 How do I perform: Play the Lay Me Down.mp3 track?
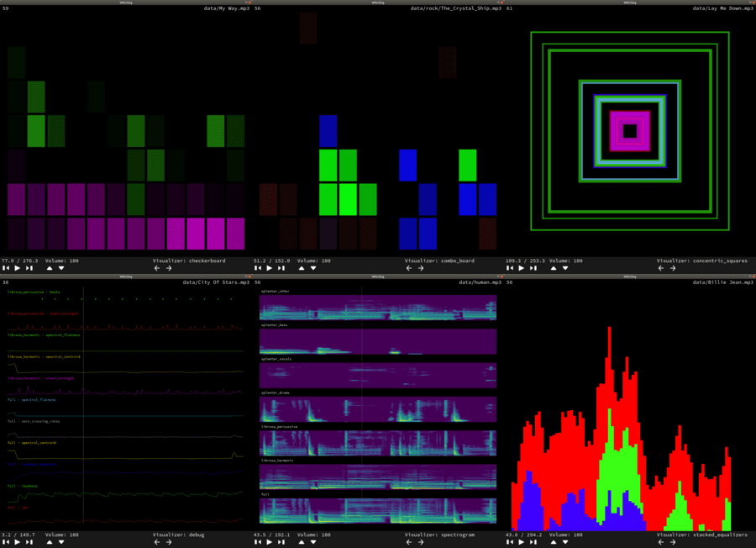[x=521, y=268]
